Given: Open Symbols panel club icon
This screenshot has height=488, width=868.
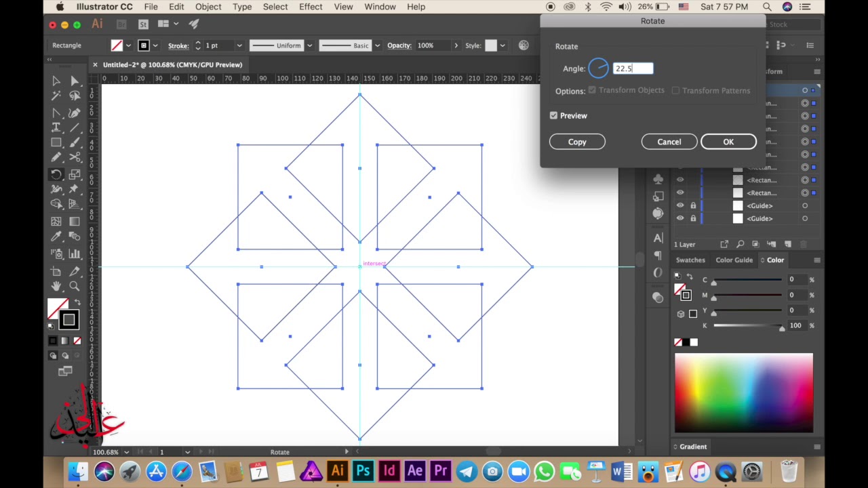Looking at the screenshot, I should [658, 179].
